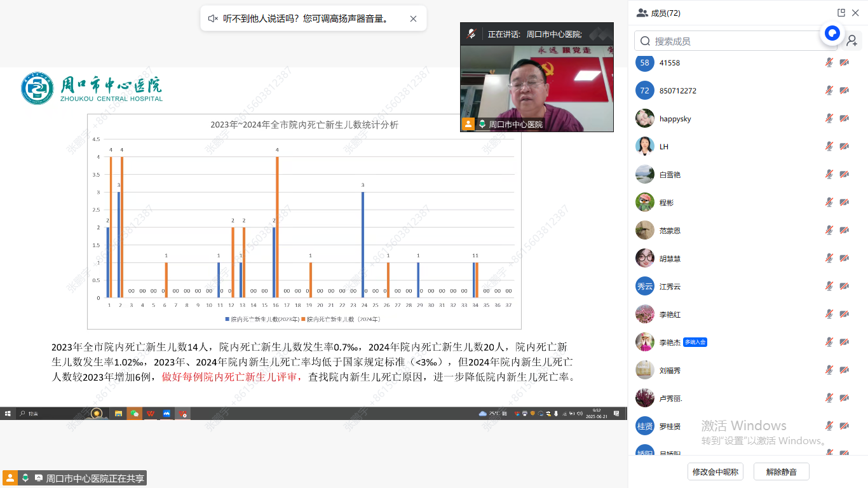Select member 41558 in the list
This screenshot has height=488, width=868.
(x=747, y=62)
